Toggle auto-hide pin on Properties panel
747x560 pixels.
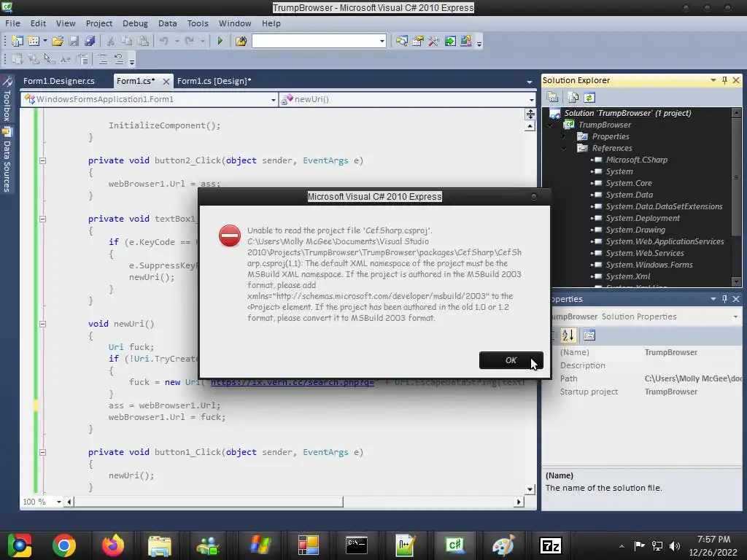pos(724,298)
